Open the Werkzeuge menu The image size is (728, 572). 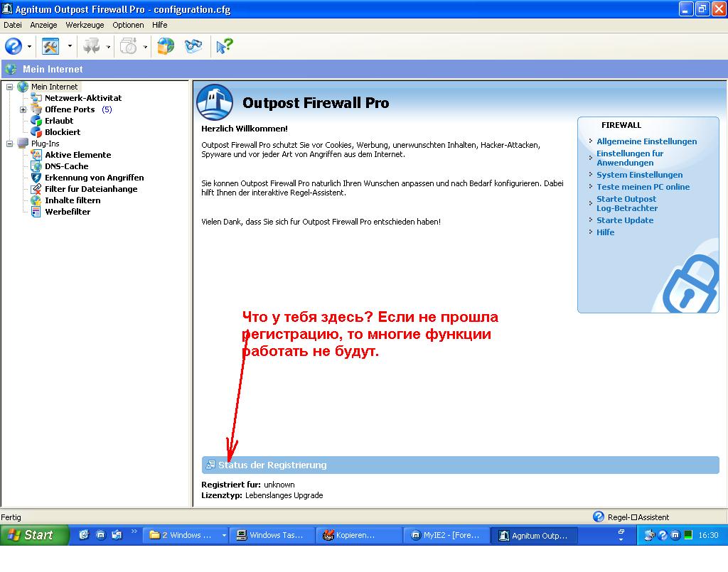coord(85,25)
